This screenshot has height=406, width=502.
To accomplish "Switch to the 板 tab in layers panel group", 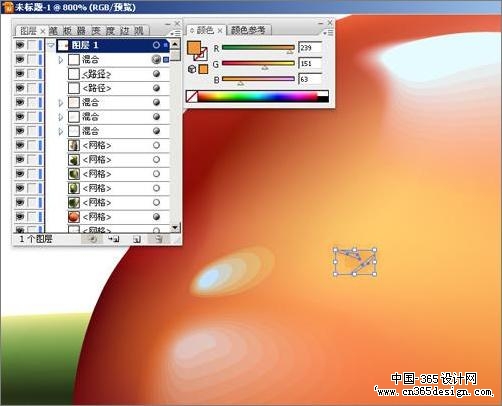I will pyautogui.click(x=67, y=31).
